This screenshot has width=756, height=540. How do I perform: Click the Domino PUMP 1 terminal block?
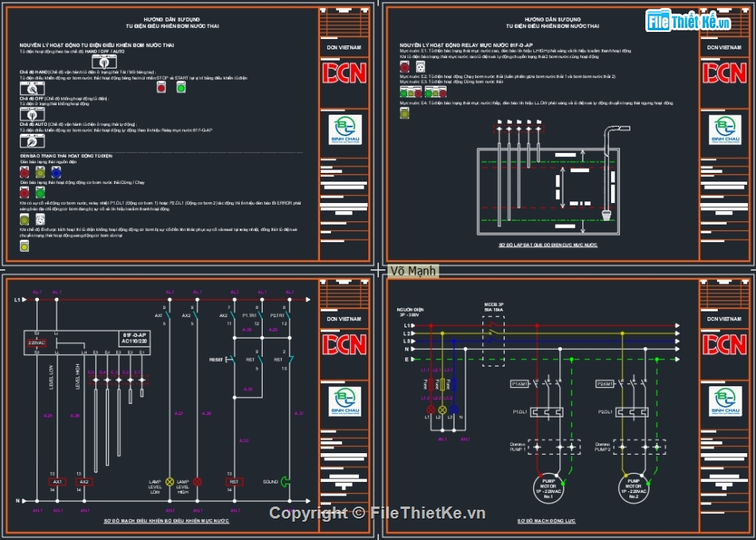pyautogui.click(x=554, y=447)
